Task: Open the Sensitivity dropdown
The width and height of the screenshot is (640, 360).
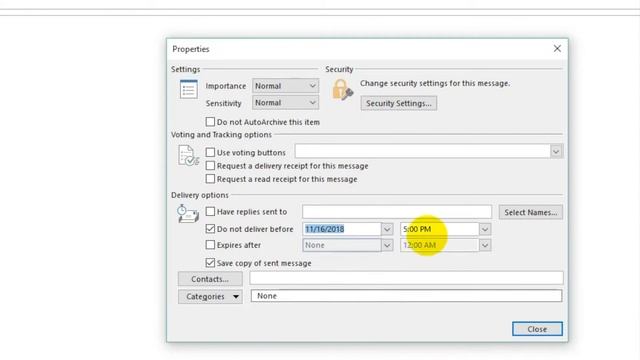Action: point(285,102)
